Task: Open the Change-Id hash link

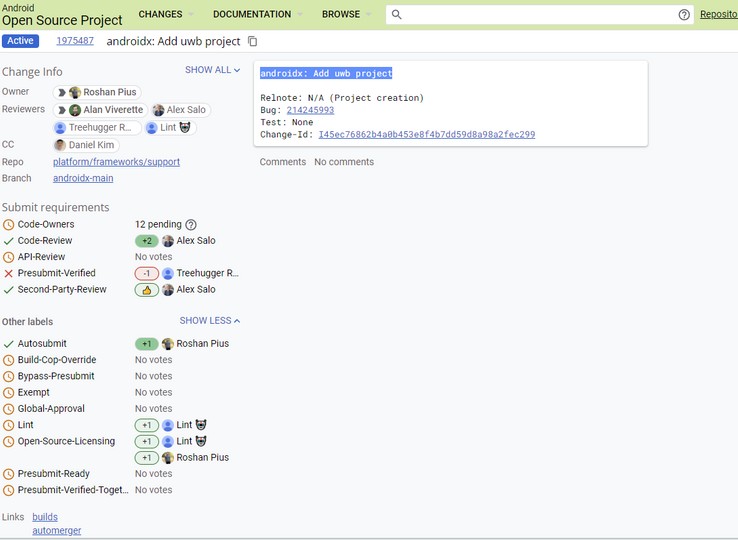Action: click(x=427, y=135)
